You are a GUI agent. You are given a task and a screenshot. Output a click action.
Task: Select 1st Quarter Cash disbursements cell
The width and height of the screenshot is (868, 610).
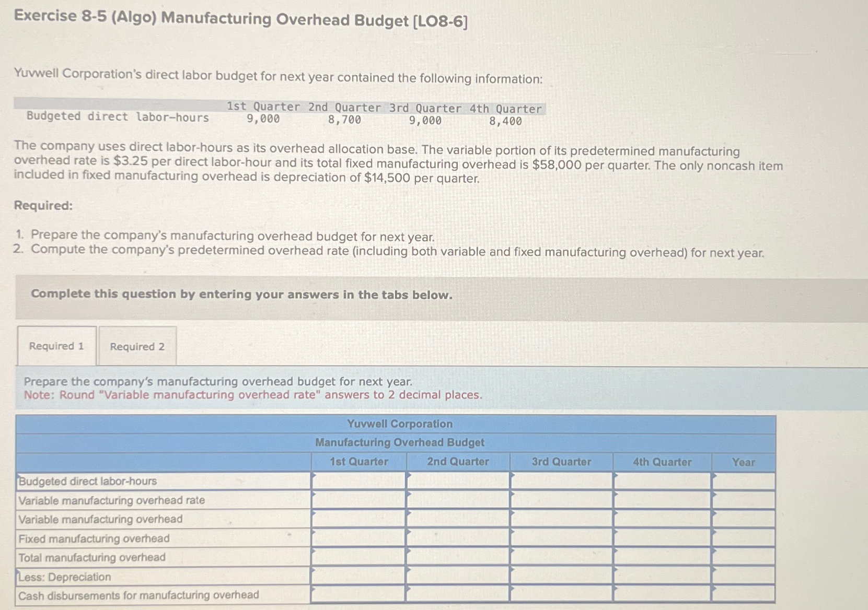pos(358,594)
